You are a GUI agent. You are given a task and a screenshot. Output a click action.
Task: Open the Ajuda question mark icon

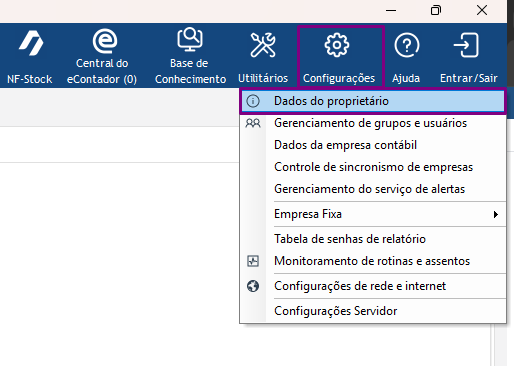(x=407, y=45)
